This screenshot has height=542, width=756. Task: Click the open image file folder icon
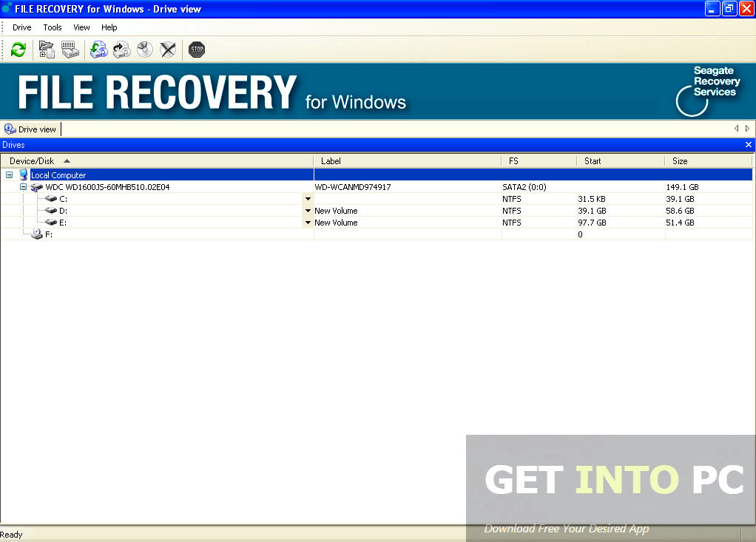(x=46, y=50)
